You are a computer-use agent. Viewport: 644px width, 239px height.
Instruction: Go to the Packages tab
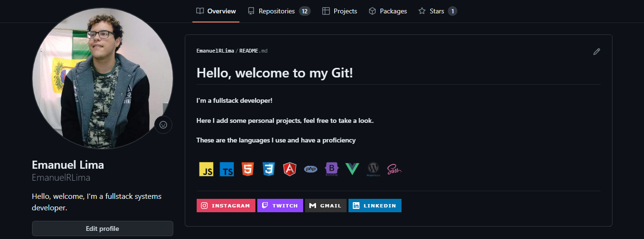tap(388, 11)
